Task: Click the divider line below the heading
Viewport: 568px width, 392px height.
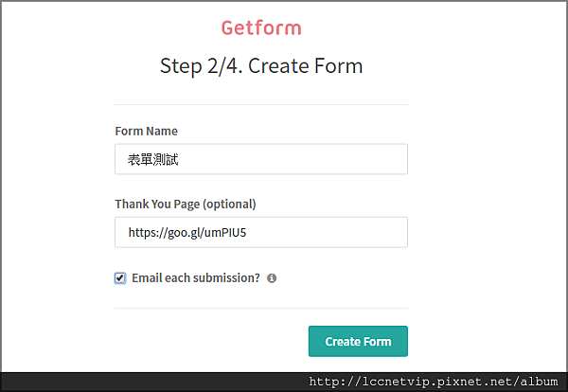Action: coord(261,105)
